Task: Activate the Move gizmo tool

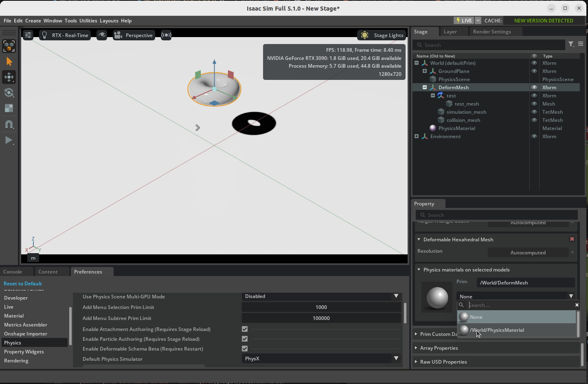Action: pyautogui.click(x=9, y=77)
